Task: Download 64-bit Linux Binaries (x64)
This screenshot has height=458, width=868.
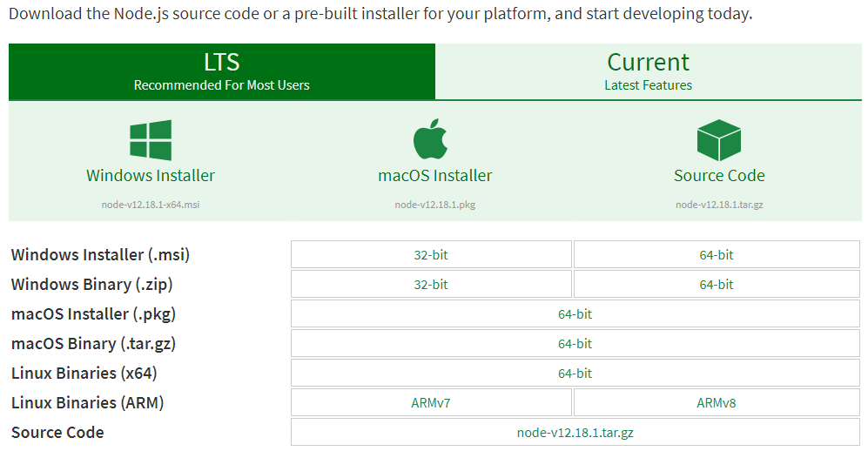Action: [575, 374]
